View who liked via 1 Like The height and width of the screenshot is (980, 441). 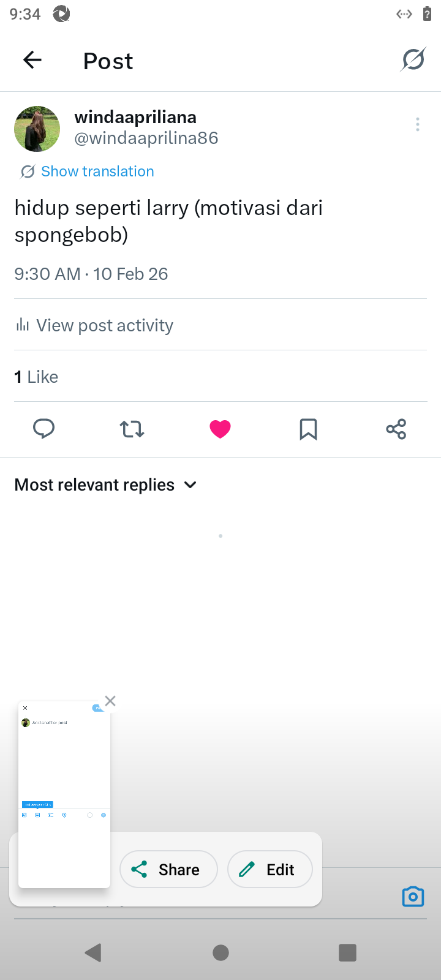36,377
